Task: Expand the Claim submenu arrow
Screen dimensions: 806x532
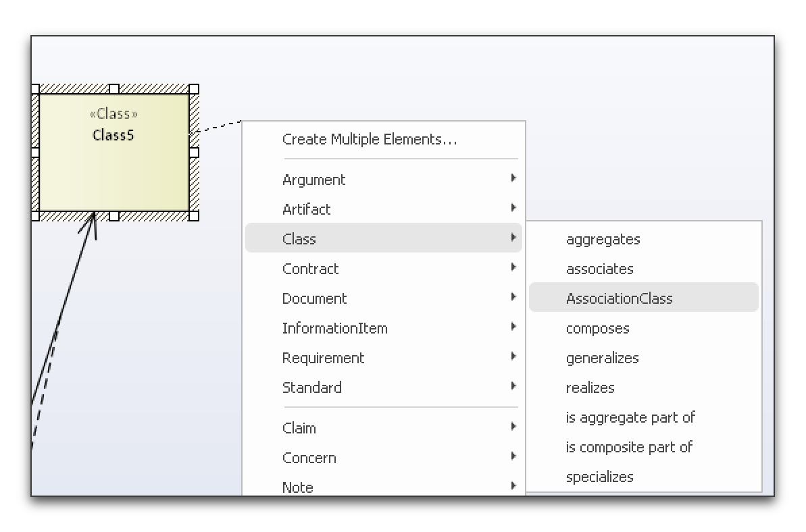Action: click(513, 427)
